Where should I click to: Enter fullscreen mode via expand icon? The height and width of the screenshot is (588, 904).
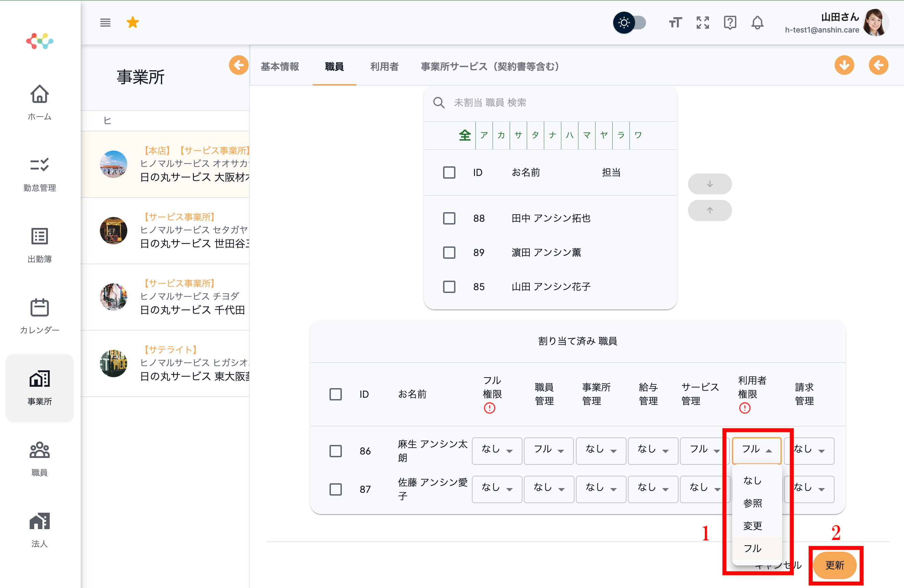702,23
